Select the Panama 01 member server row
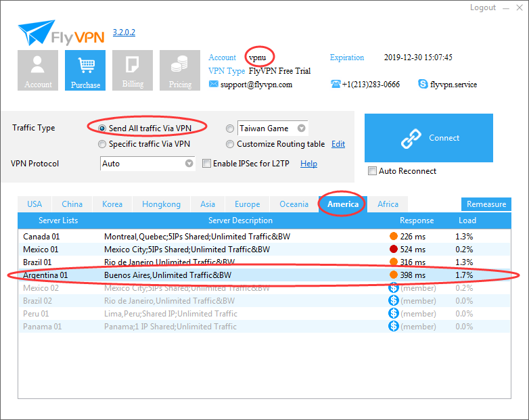The image size is (529, 420). (x=264, y=326)
